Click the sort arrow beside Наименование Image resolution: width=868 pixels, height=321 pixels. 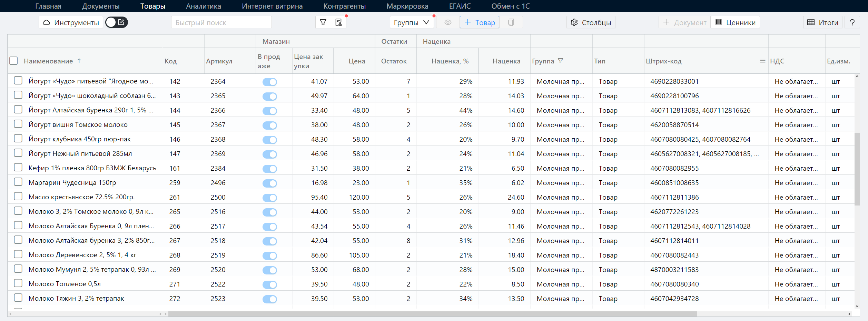[79, 61]
